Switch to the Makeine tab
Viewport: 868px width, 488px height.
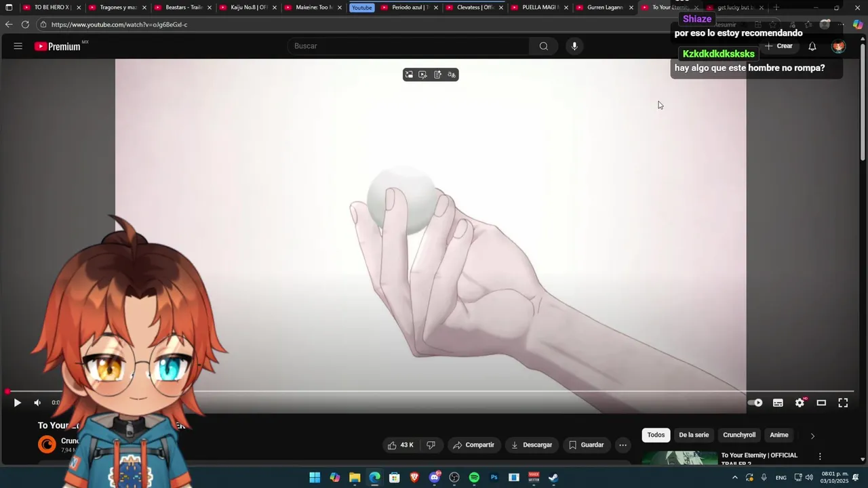point(313,7)
